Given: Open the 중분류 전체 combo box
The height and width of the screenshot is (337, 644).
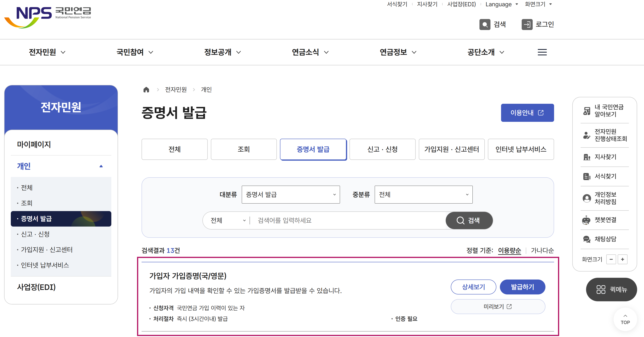Looking at the screenshot, I should [424, 195].
